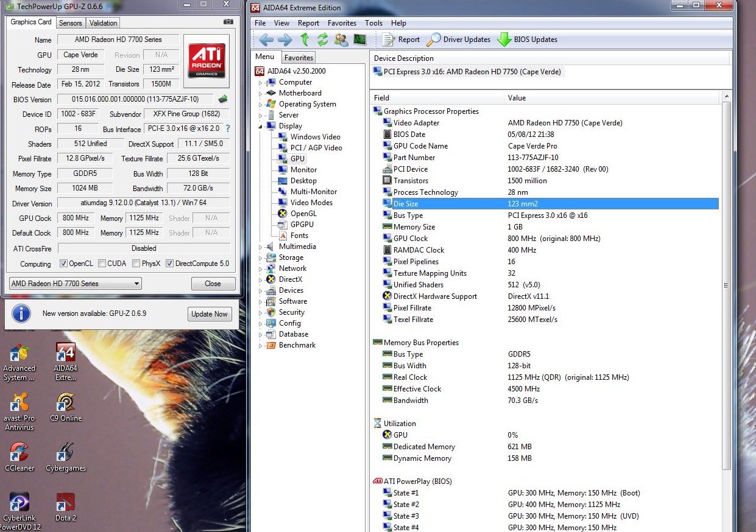Click the AIDA64 vertical scrollbar thumb
Screen dimensions: 756x532
pyautogui.click(x=726, y=285)
